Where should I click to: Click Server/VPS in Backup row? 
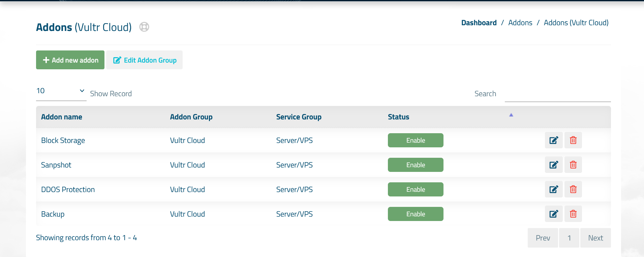[294, 214]
